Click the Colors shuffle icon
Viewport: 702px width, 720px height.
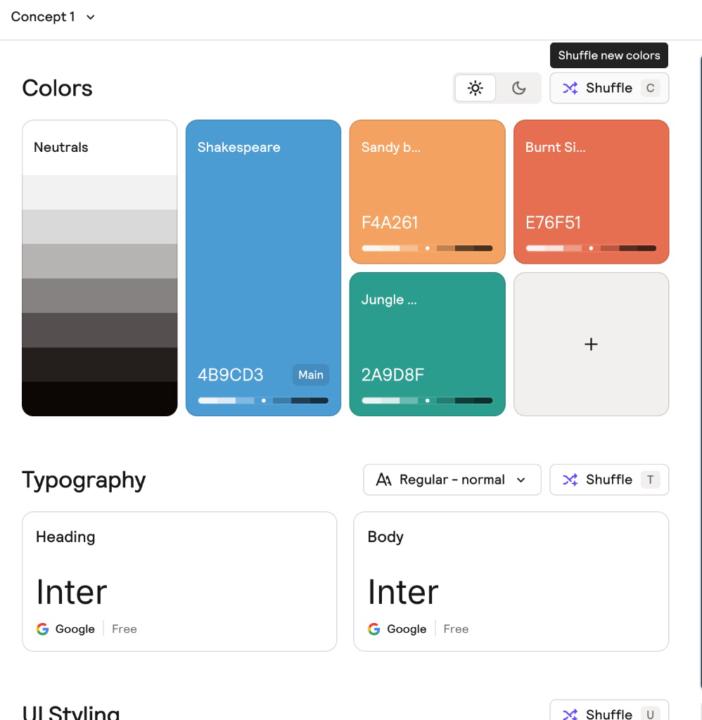click(x=570, y=88)
